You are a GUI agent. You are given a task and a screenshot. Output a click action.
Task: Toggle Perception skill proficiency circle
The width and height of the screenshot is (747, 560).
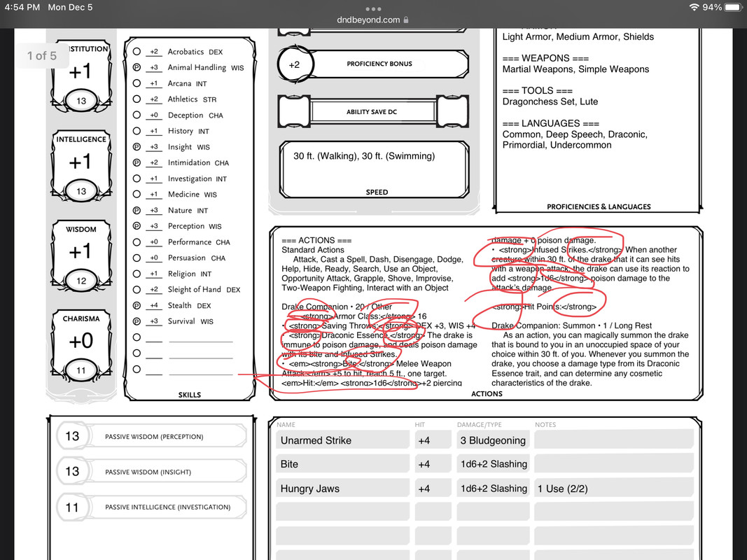[137, 225]
